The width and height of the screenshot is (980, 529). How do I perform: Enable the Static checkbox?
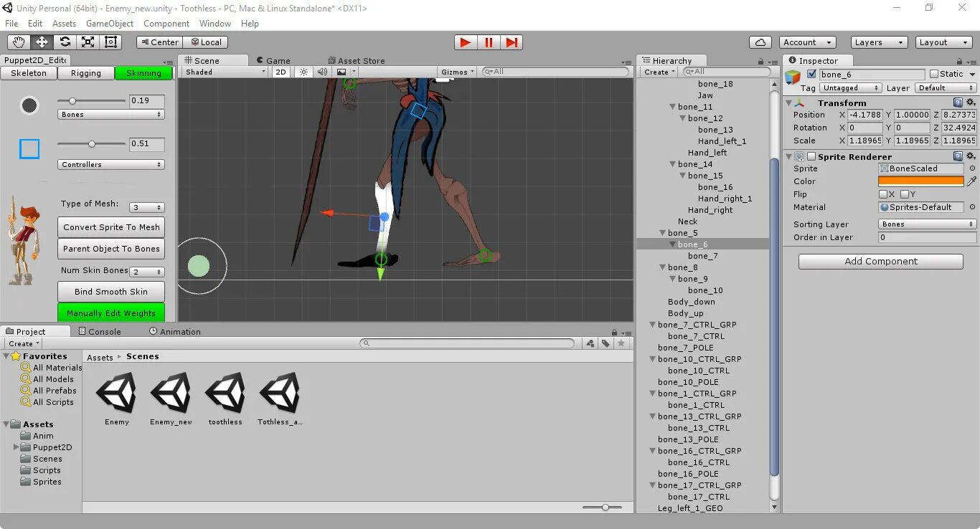(x=933, y=74)
